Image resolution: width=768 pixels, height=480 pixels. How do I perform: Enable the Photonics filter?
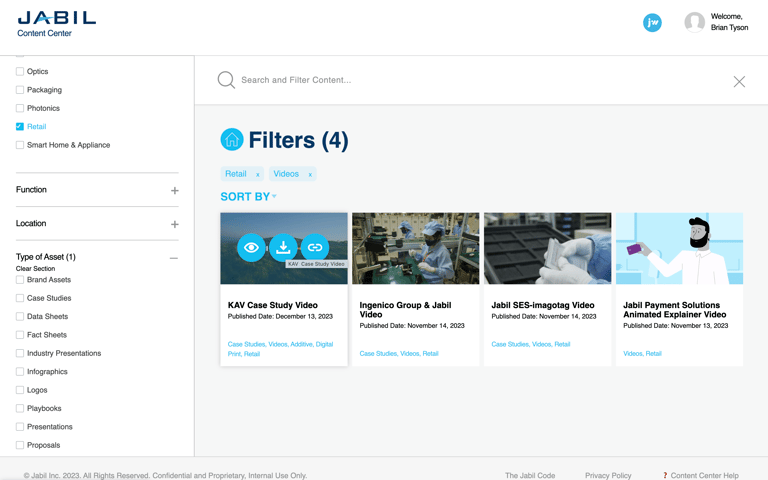20,108
